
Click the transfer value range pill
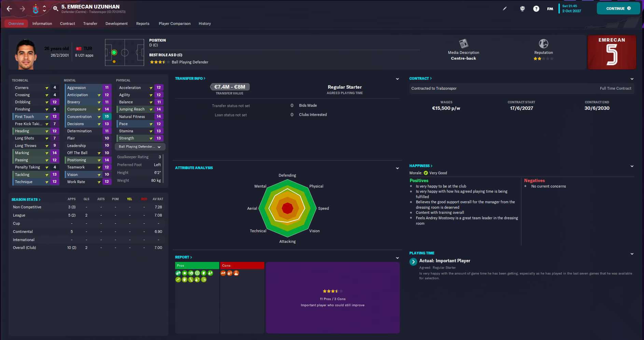(x=229, y=87)
